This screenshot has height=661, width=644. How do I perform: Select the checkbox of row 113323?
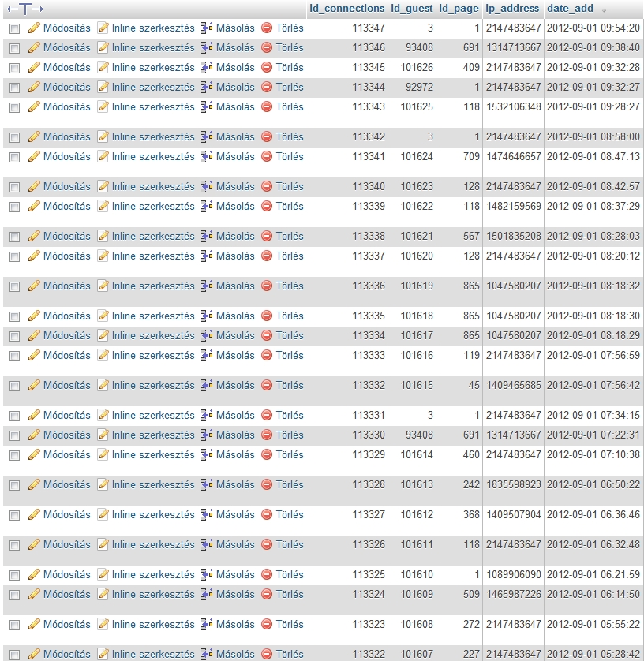click(x=15, y=626)
